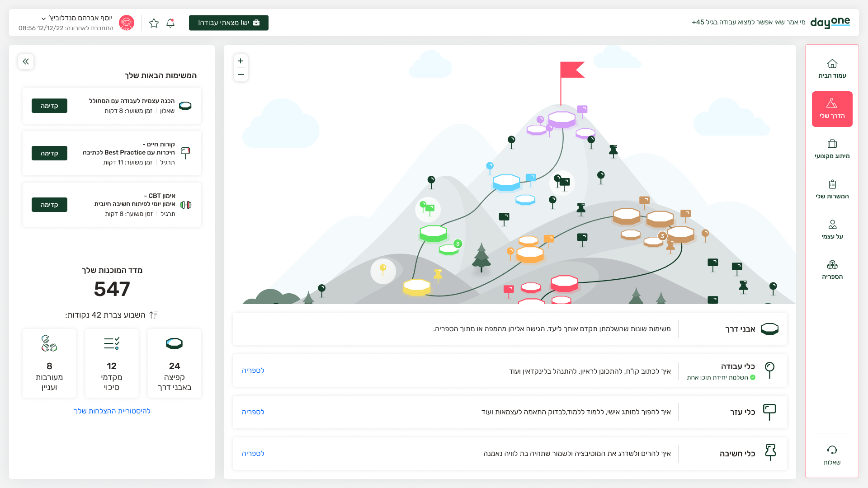Open 'הספריה' sidebar item

tap(832, 270)
